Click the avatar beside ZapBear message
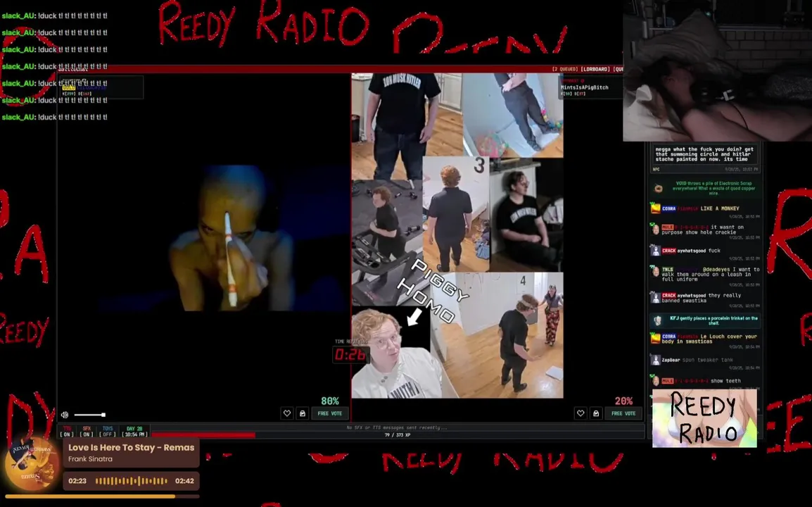Image resolution: width=812 pixels, height=507 pixels. pos(656,360)
